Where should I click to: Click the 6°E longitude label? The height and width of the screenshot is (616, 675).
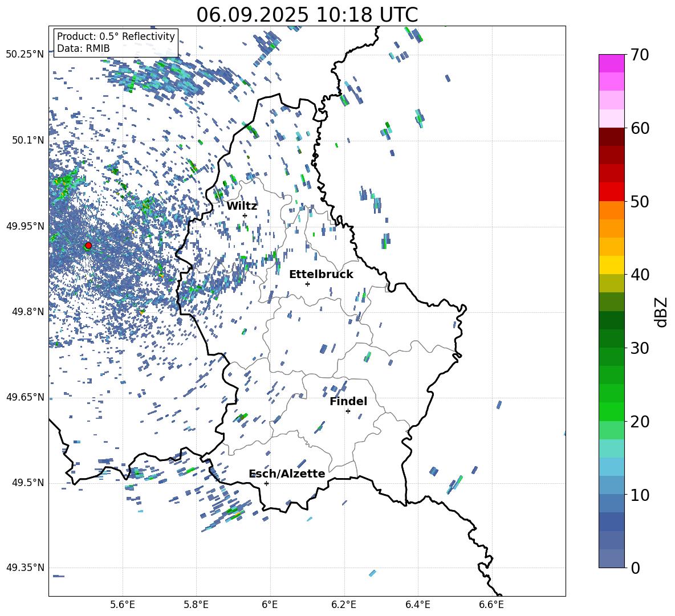click(x=270, y=605)
